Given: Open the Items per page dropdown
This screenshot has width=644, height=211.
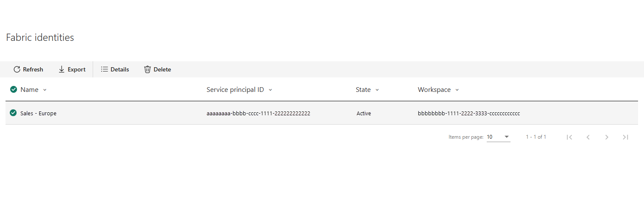Looking at the screenshot, I should (x=498, y=137).
